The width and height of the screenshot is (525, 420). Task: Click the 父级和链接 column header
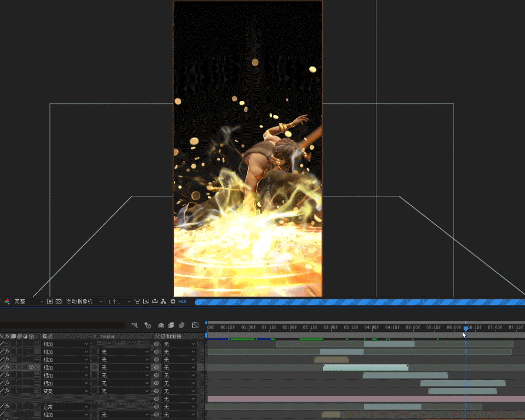click(x=168, y=337)
